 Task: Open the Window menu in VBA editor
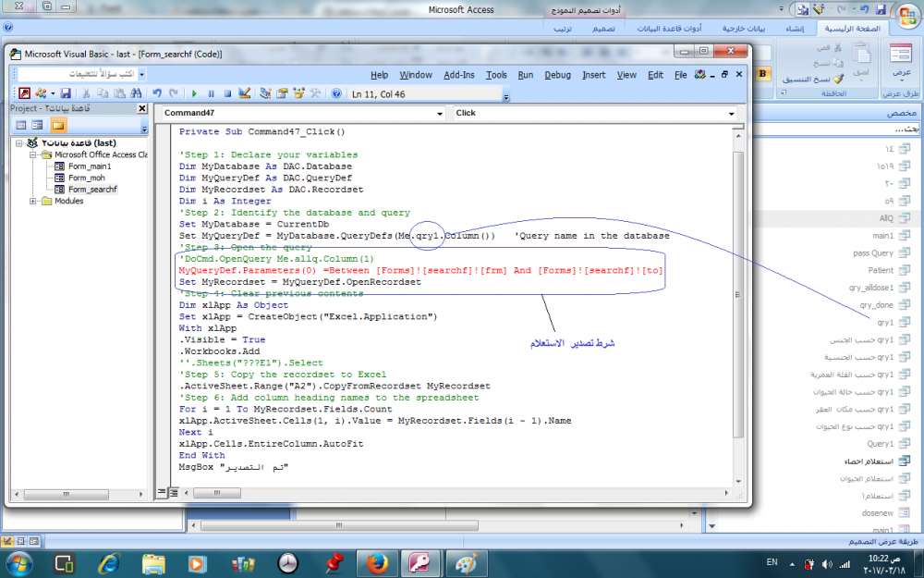coord(416,75)
